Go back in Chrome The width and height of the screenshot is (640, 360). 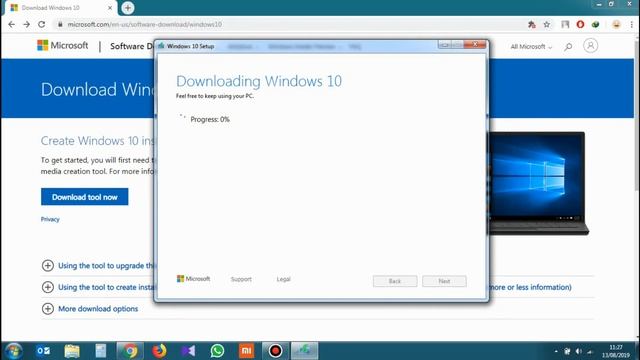[11, 24]
